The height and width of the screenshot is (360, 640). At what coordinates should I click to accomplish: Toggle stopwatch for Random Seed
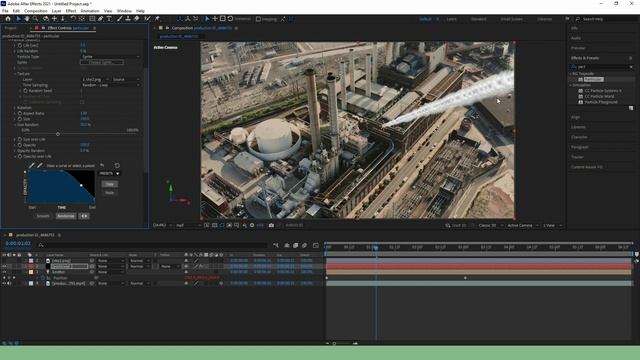pyautogui.click(x=25, y=91)
